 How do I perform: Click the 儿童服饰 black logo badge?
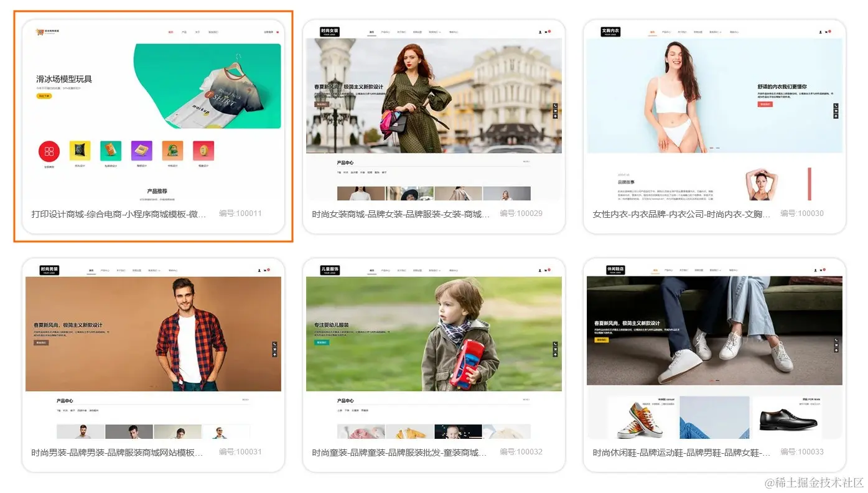pyautogui.click(x=330, y=270)
